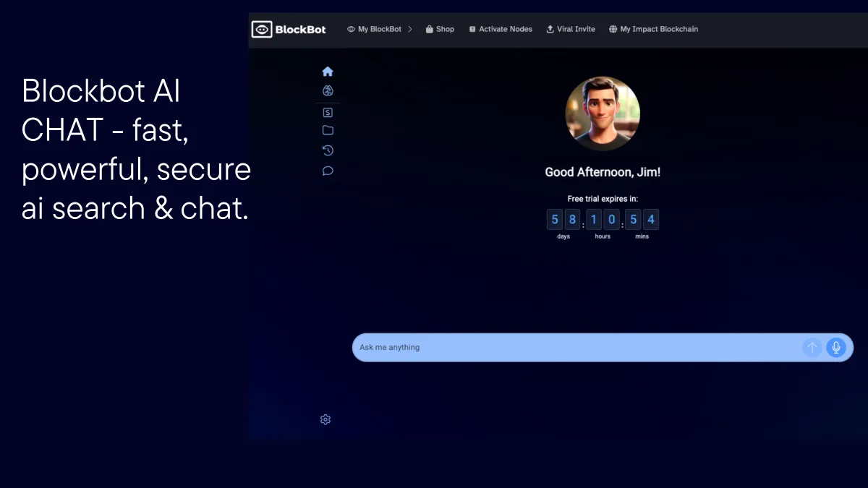
Task: Click the BlockBot logo
Action: (x=289, y=30)
